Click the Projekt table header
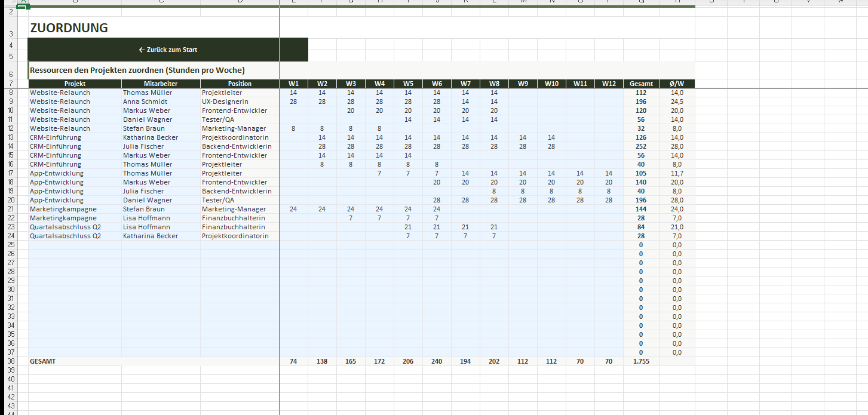The image size is (868, 415). tap(75, 84)
